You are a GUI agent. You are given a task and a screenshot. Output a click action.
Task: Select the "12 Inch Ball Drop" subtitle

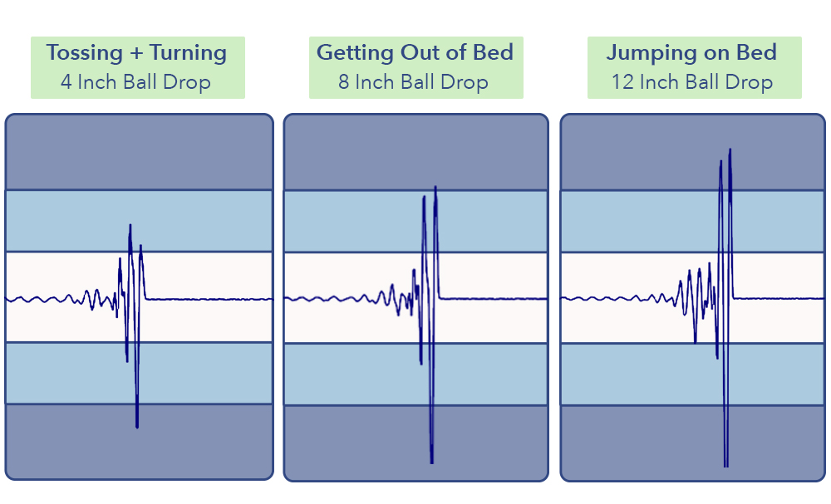692,82
